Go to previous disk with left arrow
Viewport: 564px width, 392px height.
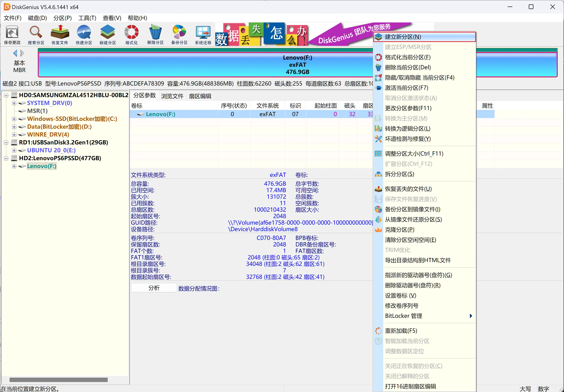15,53
